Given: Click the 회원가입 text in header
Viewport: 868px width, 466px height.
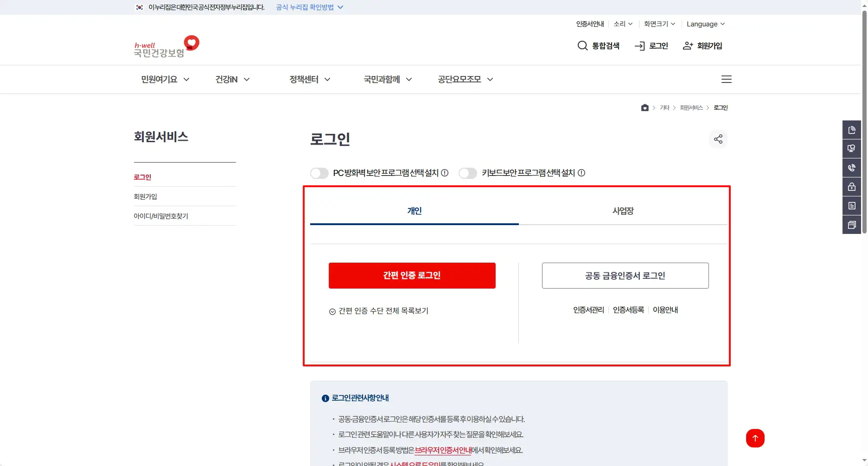Looking at the screenshot, I should (x=709, y=46).
